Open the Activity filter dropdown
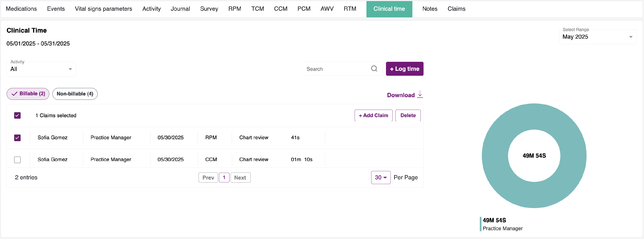This screenshot has width=644, height=239. [41, 69]
